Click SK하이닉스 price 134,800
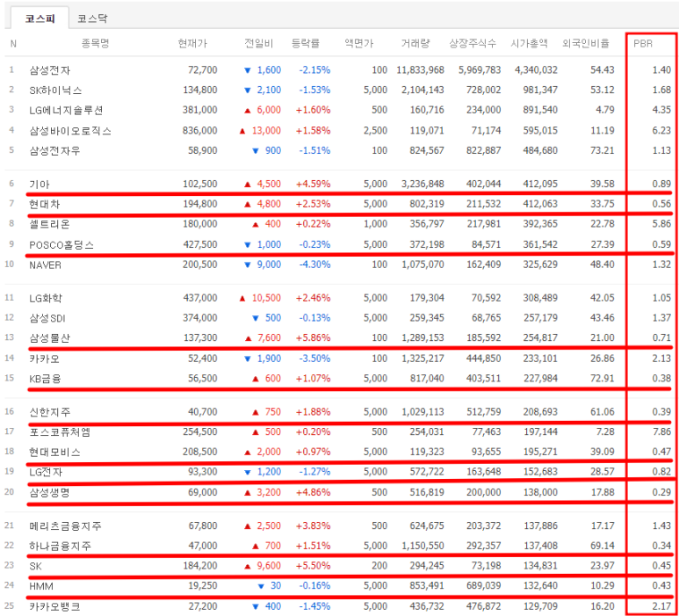Viewport: 679px width, 616px height. pos(200,90)
